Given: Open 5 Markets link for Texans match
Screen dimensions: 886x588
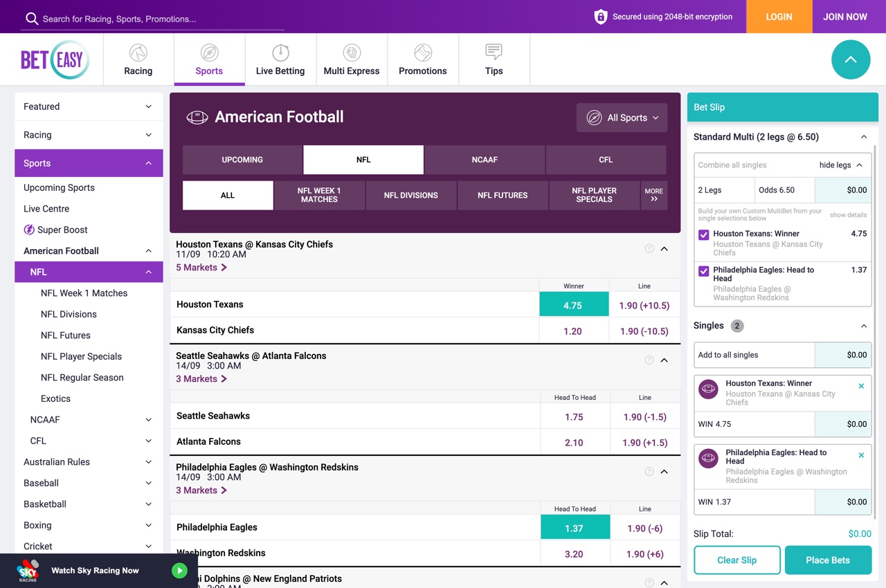Looking at the screenshot, I should click(x=201, y=268).
